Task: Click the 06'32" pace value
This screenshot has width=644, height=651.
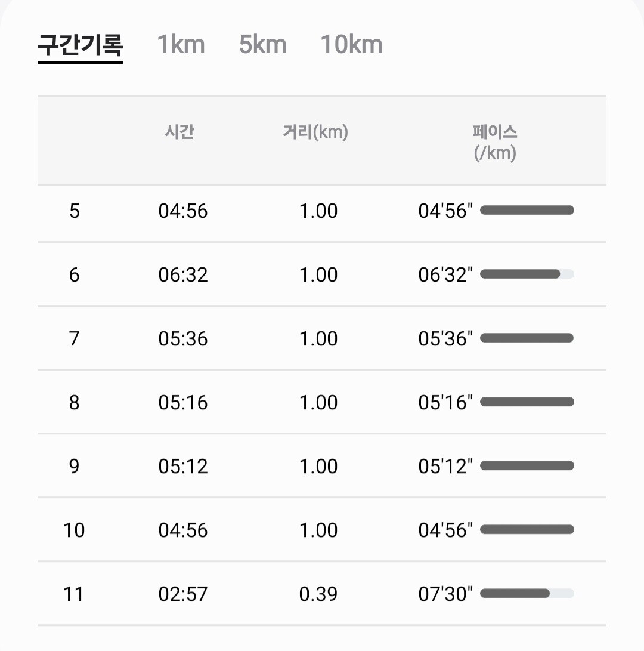Action: pos(445,274)
